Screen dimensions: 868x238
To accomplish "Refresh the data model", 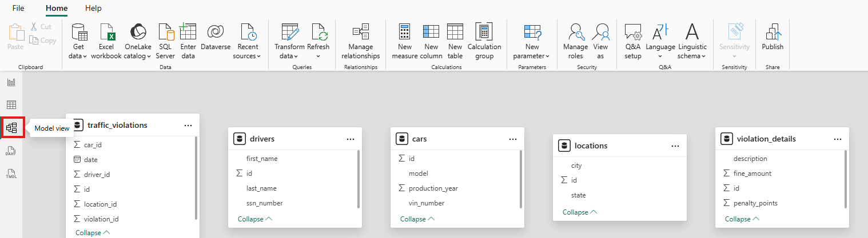I will [318, 42].
